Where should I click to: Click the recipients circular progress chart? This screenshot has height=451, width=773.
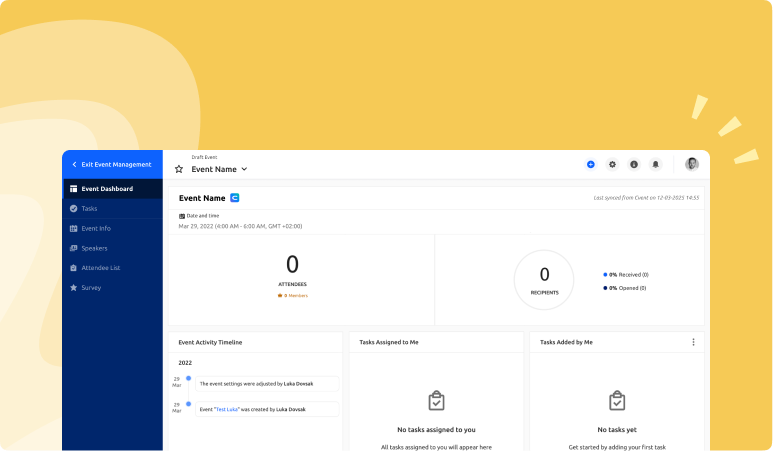pos(544,279)
